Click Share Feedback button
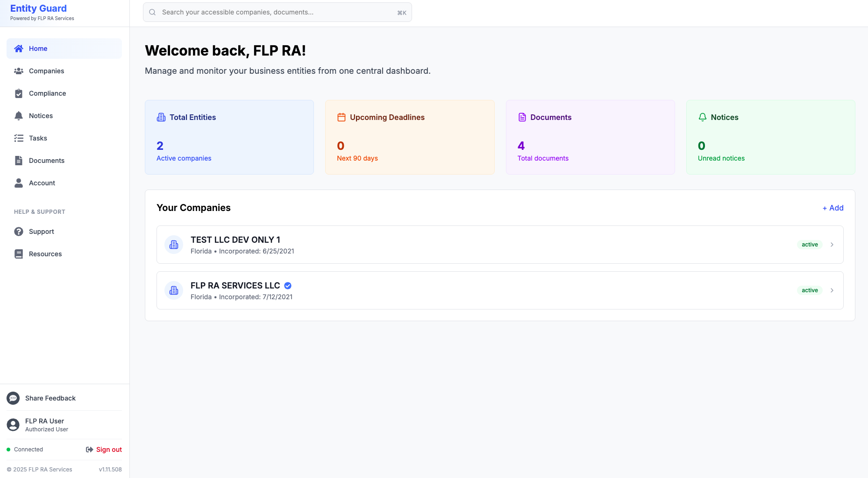868x478 pixels. [64, 398]
